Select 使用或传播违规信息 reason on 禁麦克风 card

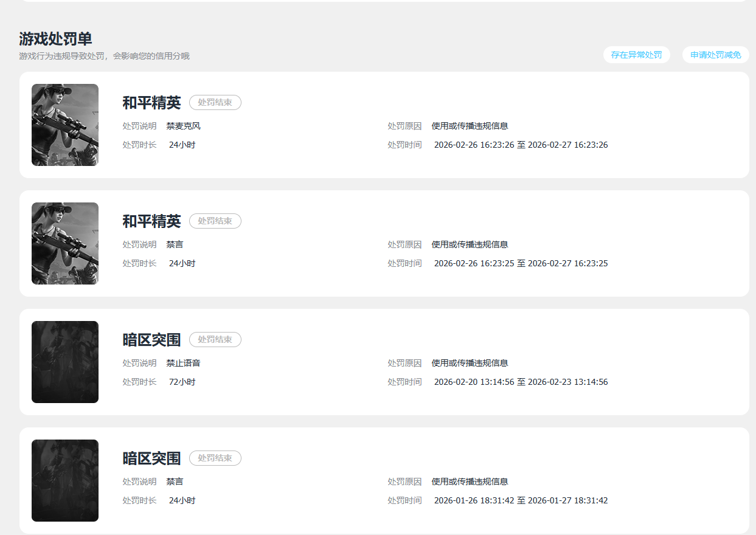click(x=470, y=126)
